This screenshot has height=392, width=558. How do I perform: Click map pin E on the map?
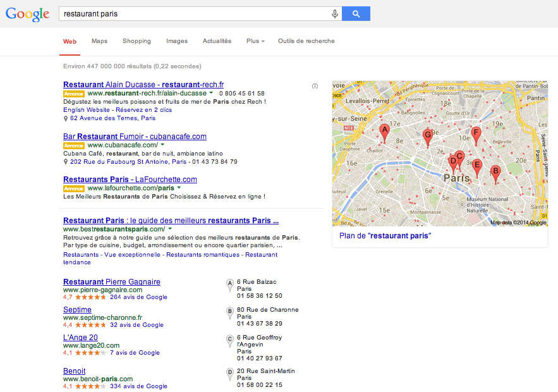pos(477,169)
